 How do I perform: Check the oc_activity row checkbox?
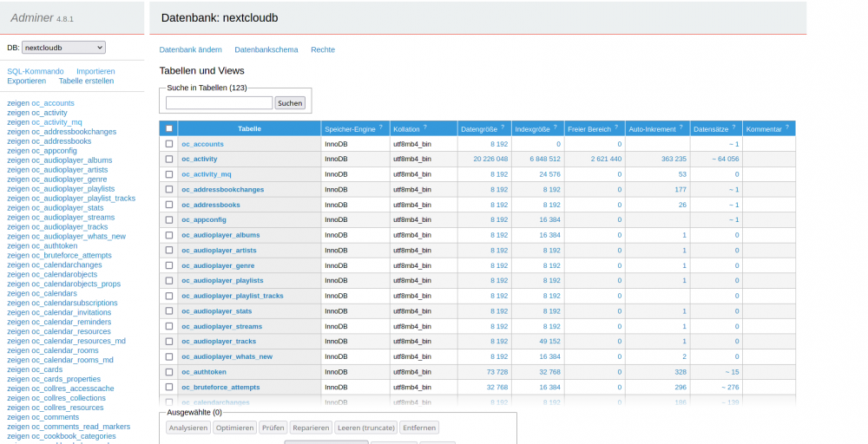click(169, 159)
